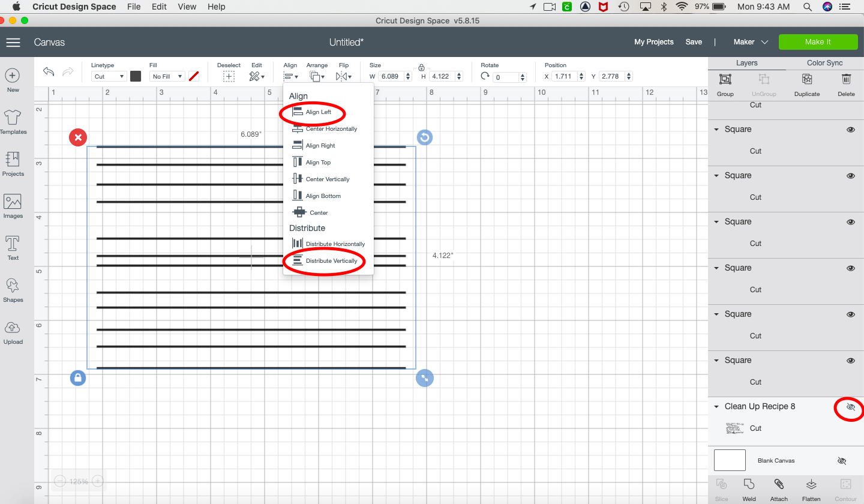
Task: Click the lock proportions handle on the selection
Action: coord(78,378)
